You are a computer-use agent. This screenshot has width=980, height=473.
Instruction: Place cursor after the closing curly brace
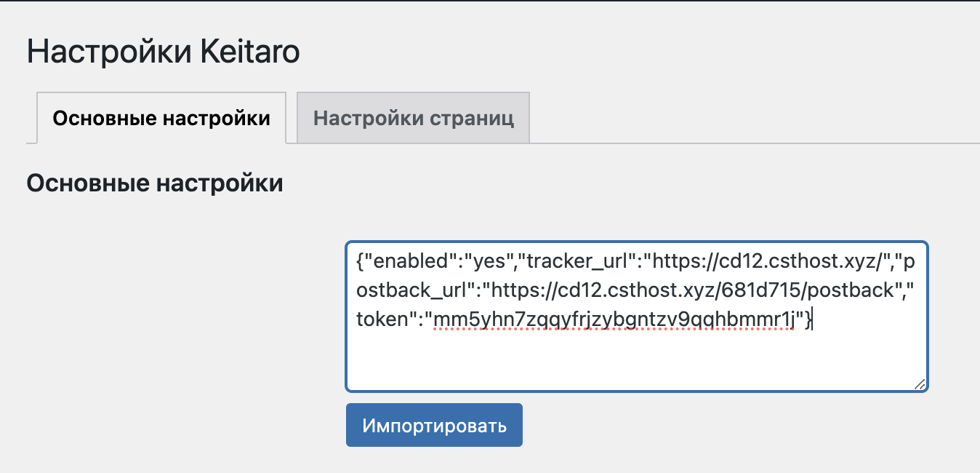813,319
